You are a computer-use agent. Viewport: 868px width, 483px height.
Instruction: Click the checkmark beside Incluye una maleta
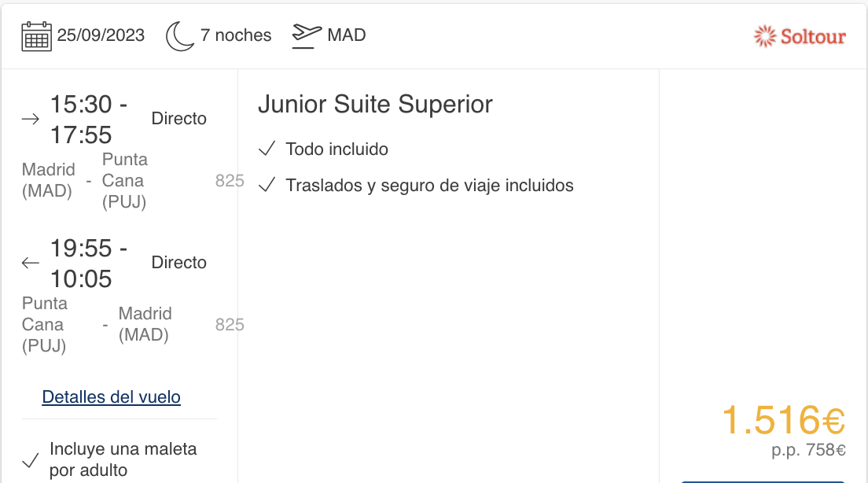(31, 459)
